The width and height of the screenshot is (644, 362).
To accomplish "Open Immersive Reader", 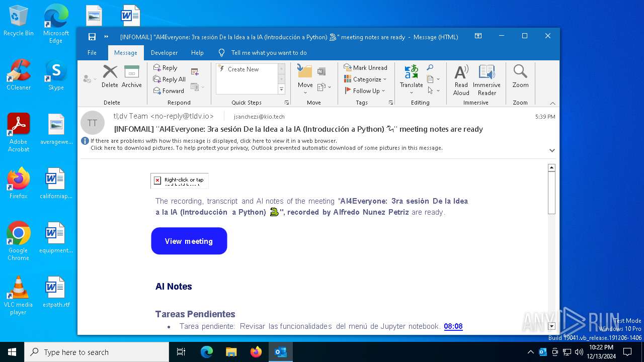I will tap(487, 80).
